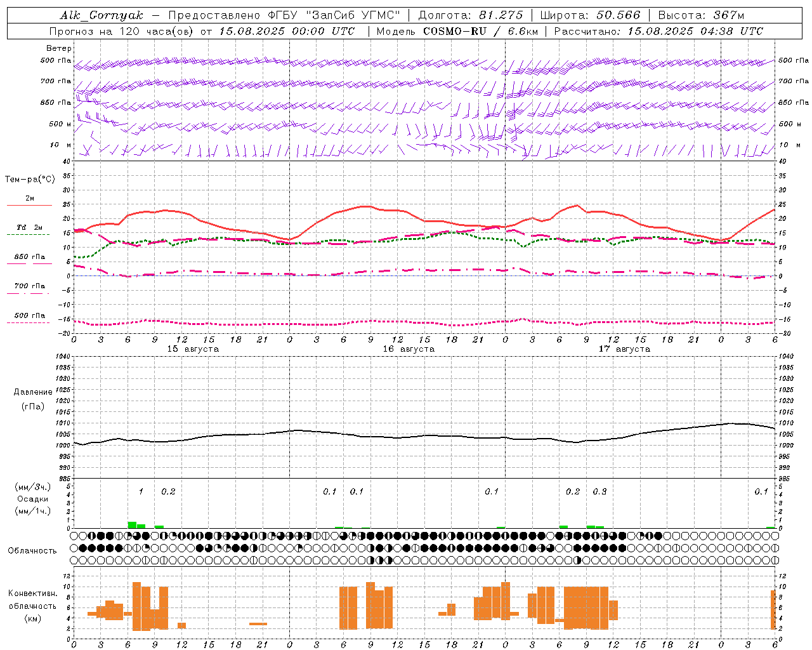Click the orange convective bar at far right
Image resolution: width=812 pixels, height=650 pixels.
coord(773,609)
